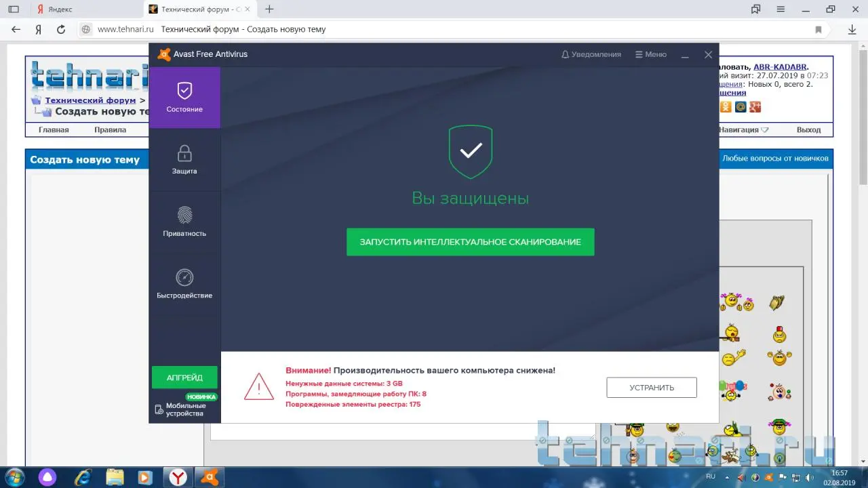The image size is (868, 488).
Task: Click the RU language indicator in the tray
Action: tap(711, 476)
